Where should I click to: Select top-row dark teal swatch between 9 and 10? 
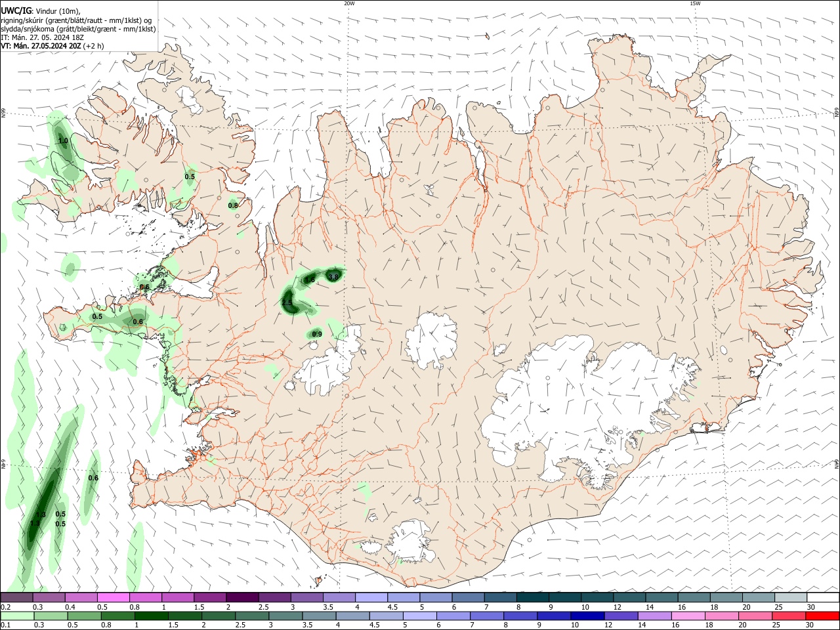565,597
